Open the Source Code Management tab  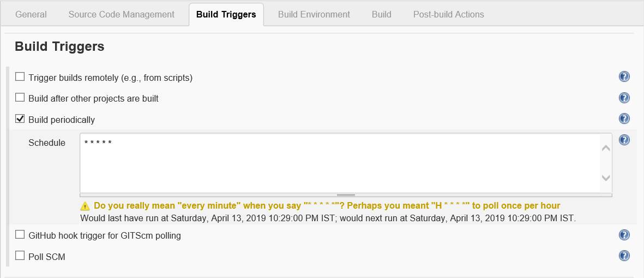122,15
